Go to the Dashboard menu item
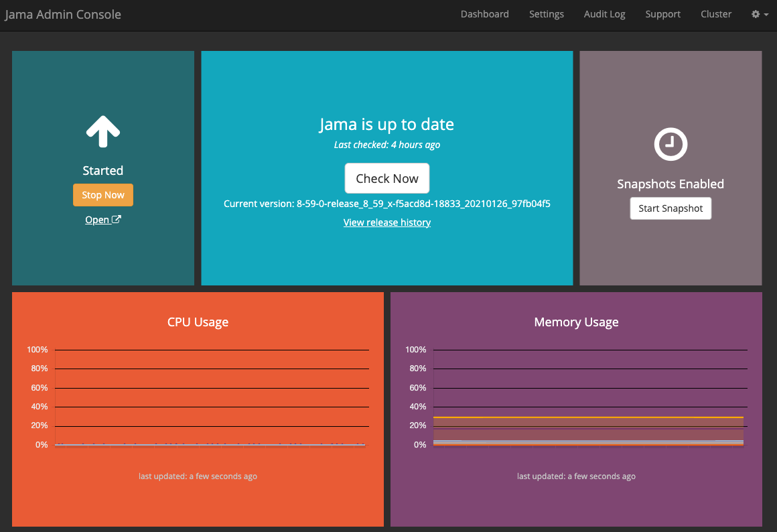This screenshot has height=532, width=777. coord(485,14)
